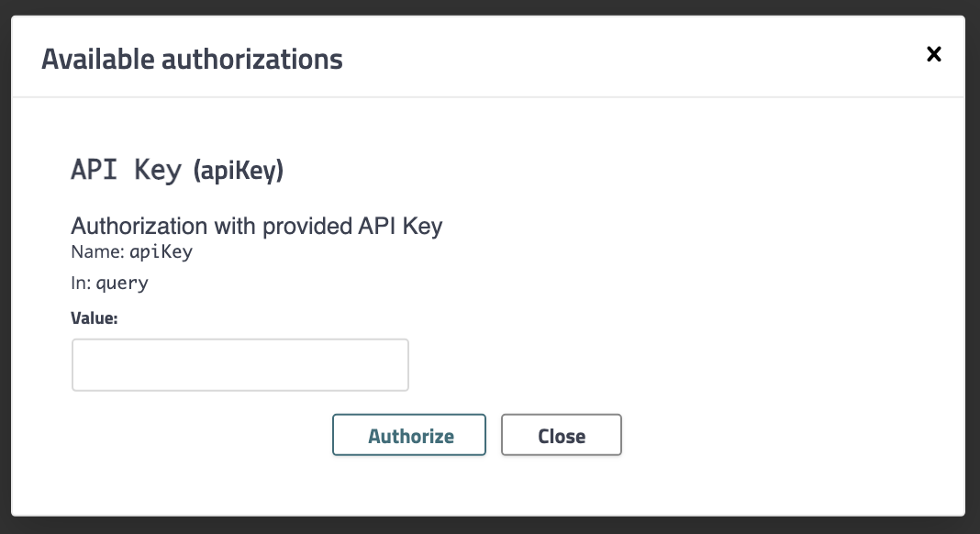Click the "(apiKey)" text in the heading
This screenshot has width=980, height=534.
238,172
